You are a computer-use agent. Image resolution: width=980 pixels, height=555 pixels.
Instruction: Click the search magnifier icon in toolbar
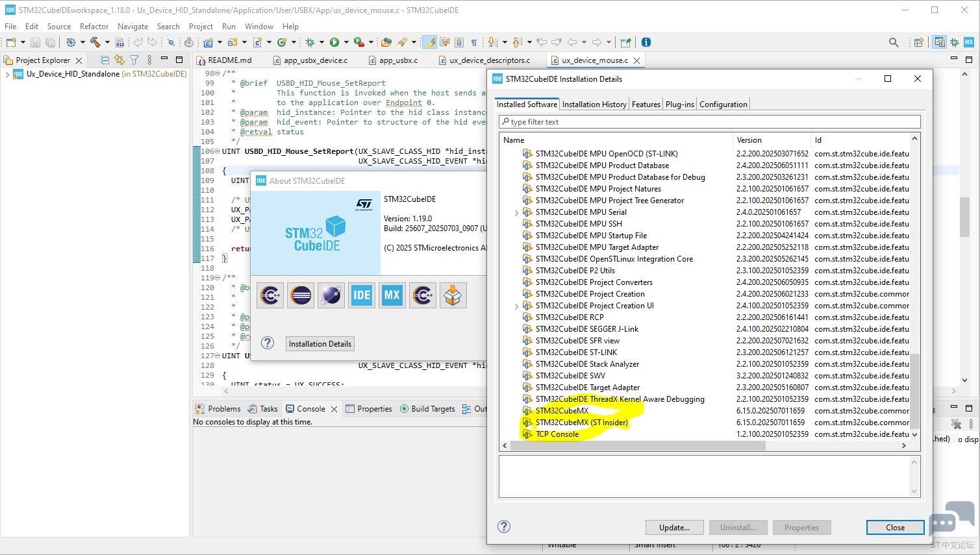click(894, 42)
